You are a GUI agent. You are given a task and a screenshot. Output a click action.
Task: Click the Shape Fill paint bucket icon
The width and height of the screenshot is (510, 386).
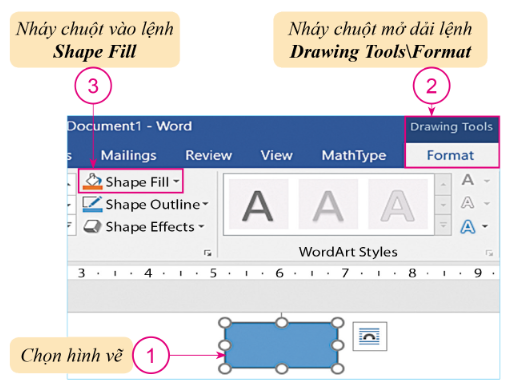pyautogui.click(x=92, y=182)
